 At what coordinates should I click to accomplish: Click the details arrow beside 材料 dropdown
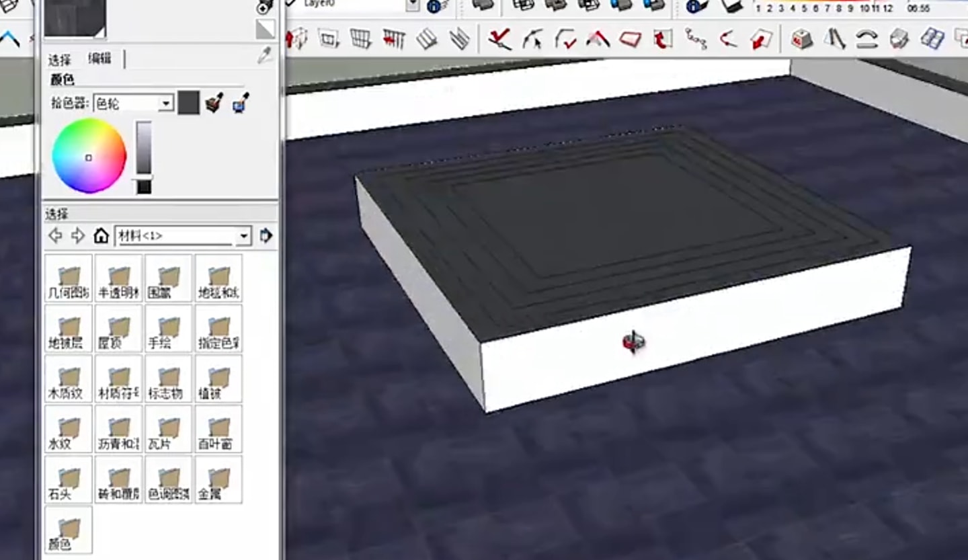pyautogui.click(x=266, y=236)
